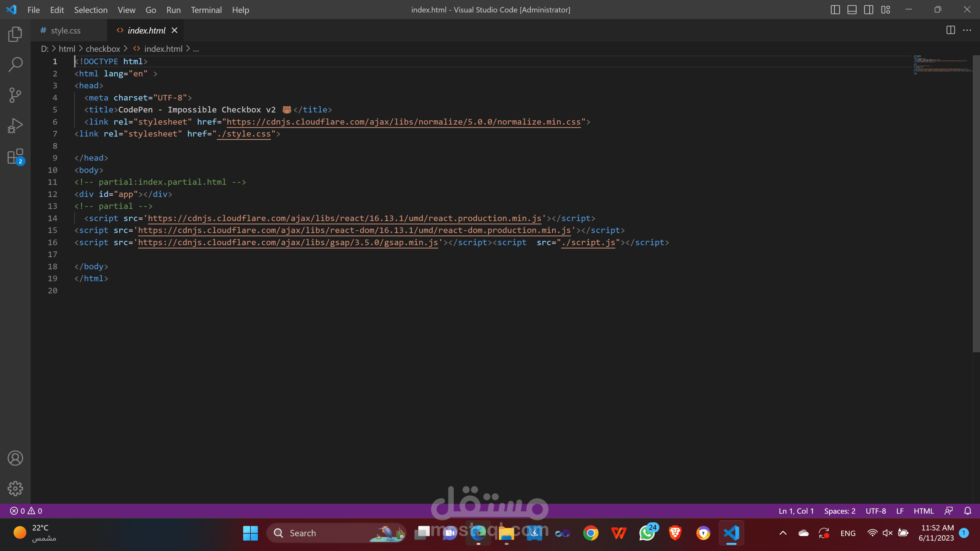This screenshot has width=980, height=551.
Task: Open Manage gear icon
Action: 15,488
